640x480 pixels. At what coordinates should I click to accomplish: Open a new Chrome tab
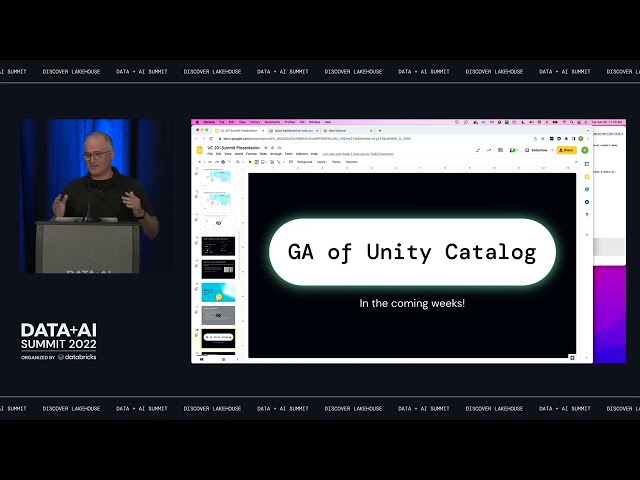[380, 131]
